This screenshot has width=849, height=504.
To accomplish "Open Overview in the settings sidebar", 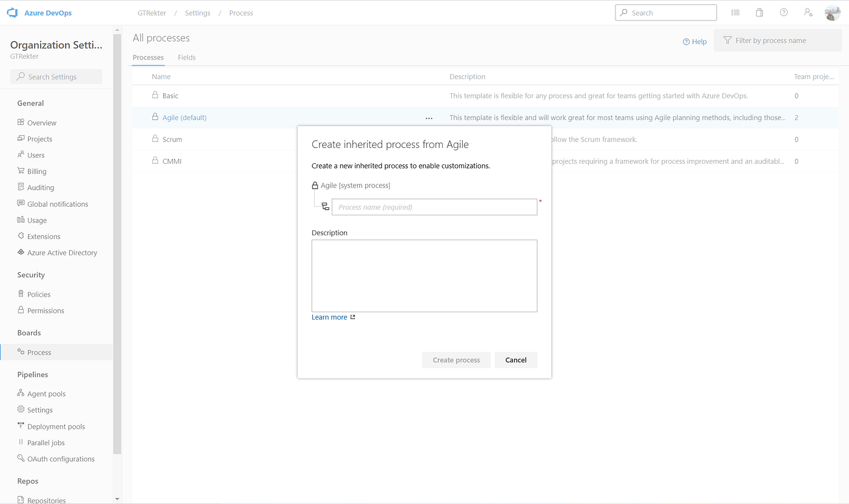I will pos(42,123).
